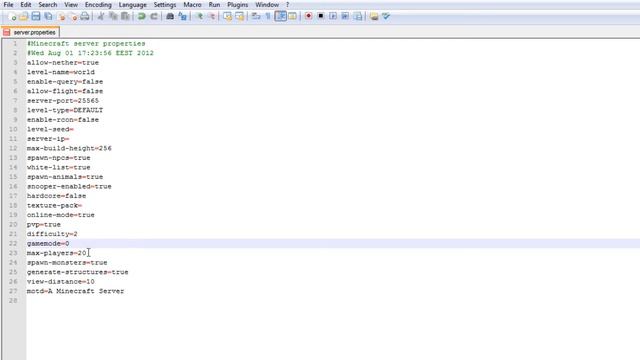Viewport: 640px width, 360px height.
Task: Click the Open file toolbar icon
Action: [x=24, y=16]
